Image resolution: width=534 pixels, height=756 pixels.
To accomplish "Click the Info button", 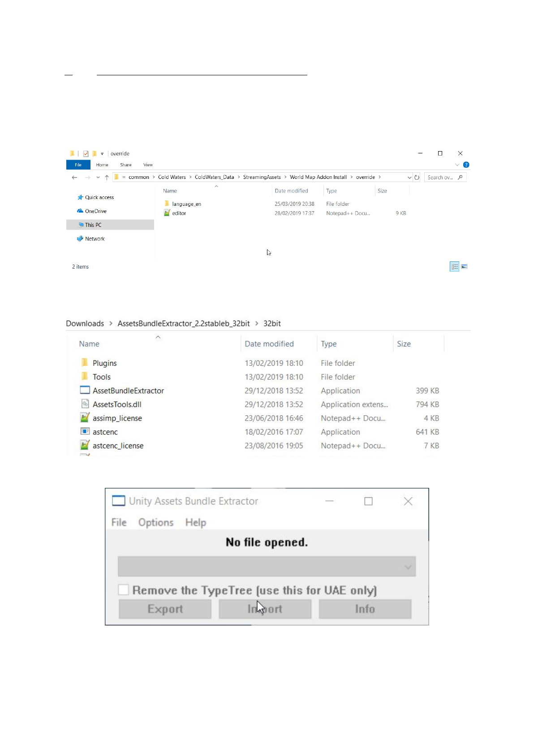I will tap(365, 609).
